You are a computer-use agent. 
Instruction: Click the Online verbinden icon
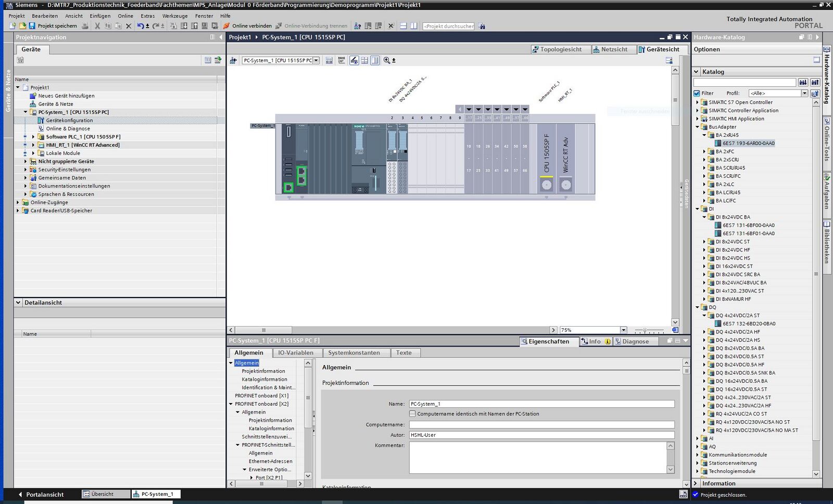226,26
